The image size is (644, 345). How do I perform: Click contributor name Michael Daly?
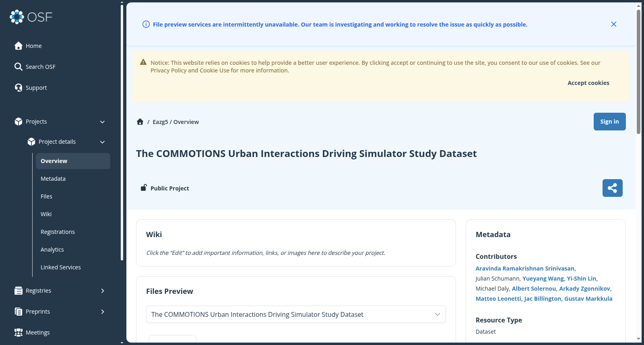pos(493,289)
